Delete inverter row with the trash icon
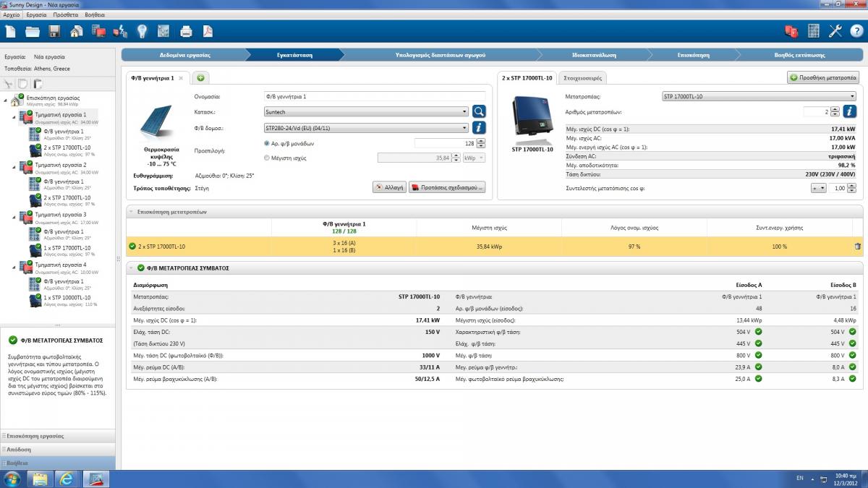868x488 pixels. pyautogui.click(x=857, y=247)
